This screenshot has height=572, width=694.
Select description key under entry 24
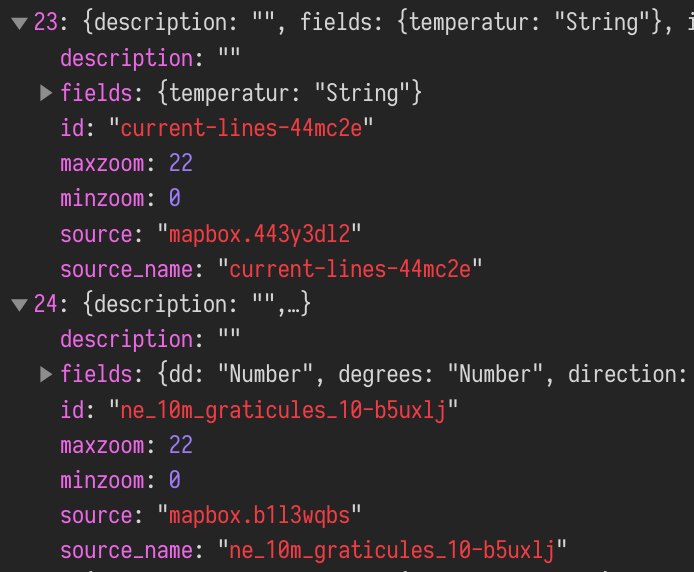pos(125,340)
